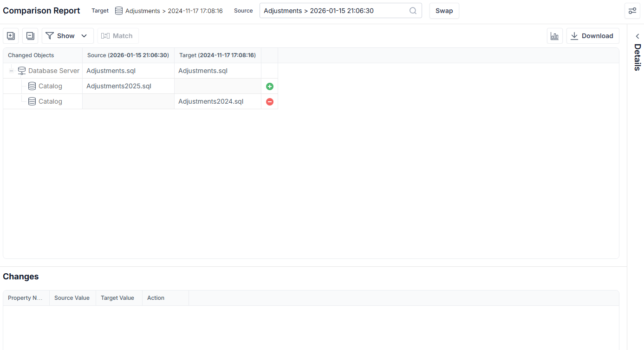
Task: Click the expand all rows icon
Action: coord(11,36)
